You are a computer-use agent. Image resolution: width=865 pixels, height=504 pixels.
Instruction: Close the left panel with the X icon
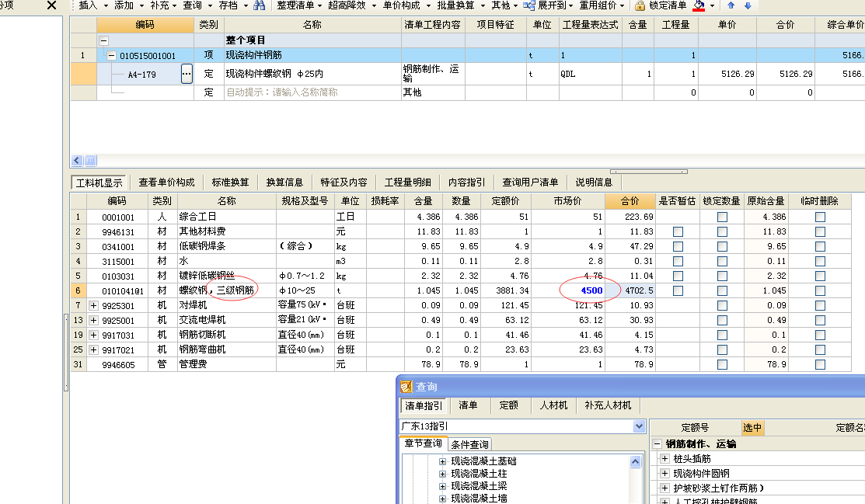[x=51, y=5]
